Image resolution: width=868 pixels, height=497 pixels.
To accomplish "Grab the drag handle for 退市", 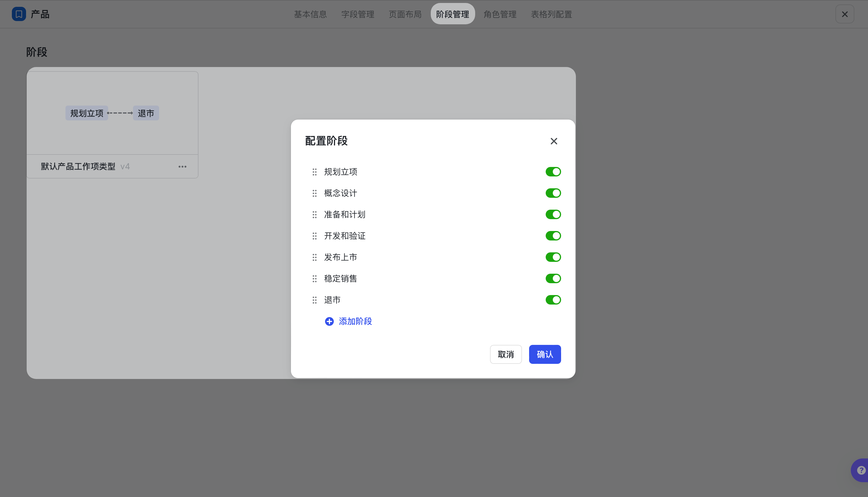I will [x=314, y=300].
